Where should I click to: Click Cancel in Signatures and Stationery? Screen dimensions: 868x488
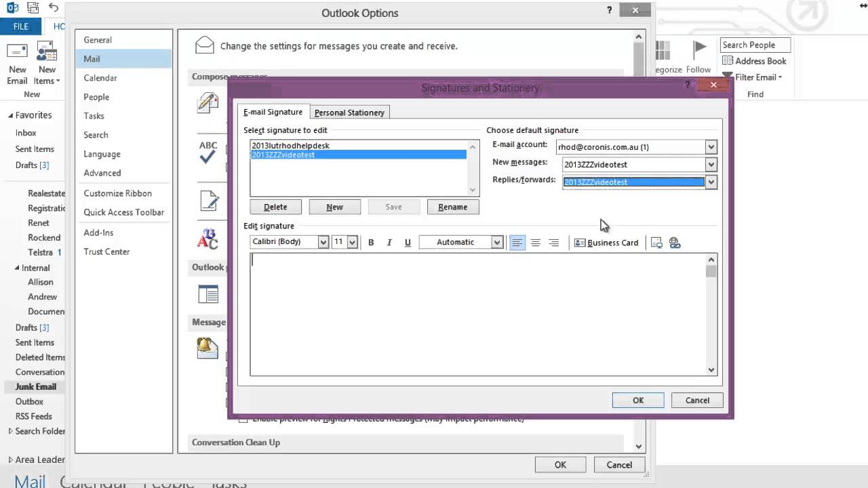pos(697,400)
